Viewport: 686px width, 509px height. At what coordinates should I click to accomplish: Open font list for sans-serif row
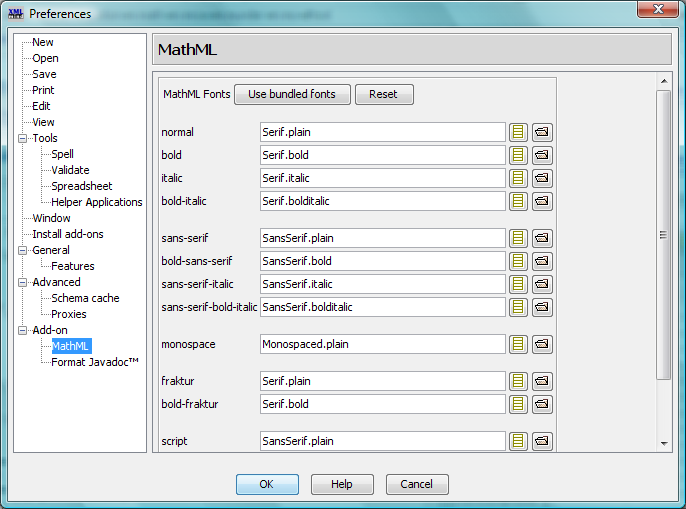point(518,238)
